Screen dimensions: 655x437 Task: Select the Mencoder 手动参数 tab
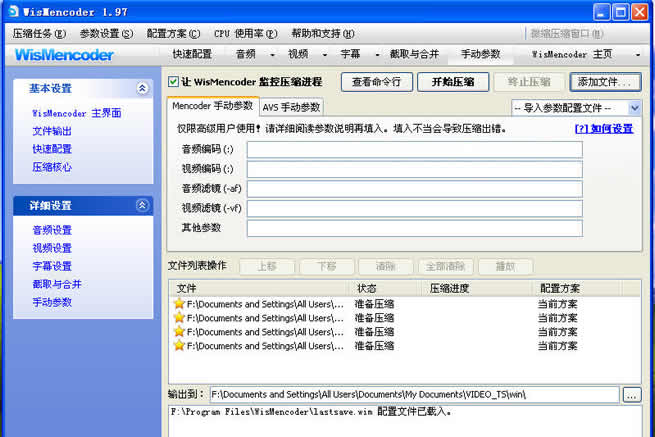point(213,106)
